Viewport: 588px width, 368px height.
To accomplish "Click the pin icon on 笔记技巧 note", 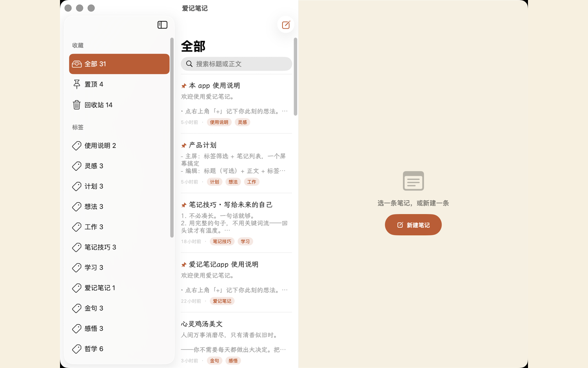I will [184, 205].
